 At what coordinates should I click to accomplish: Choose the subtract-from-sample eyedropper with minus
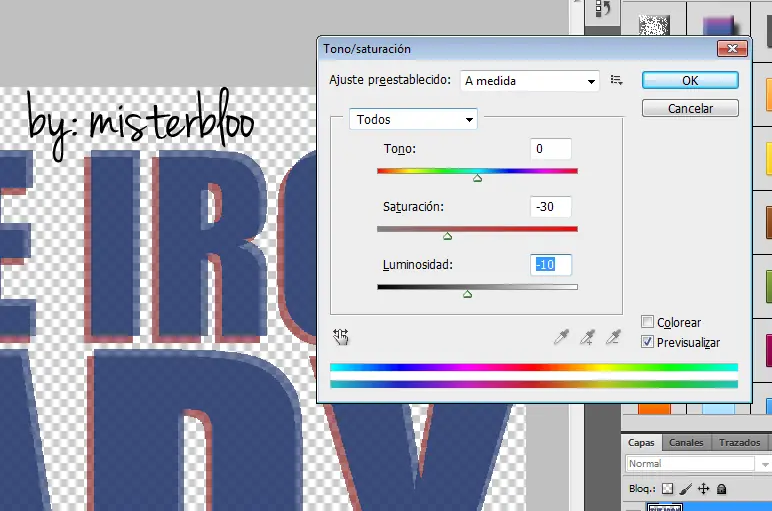click(613, 337)
